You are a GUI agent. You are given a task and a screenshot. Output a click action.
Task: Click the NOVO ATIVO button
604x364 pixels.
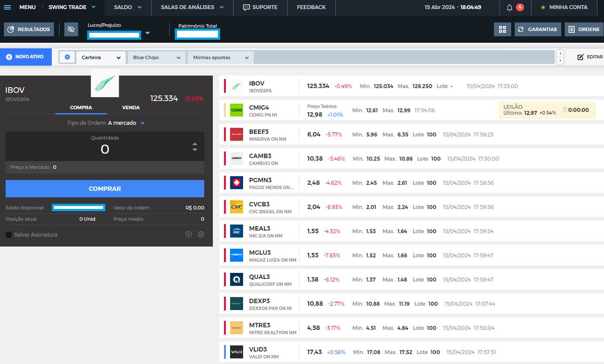pos(26,57)
